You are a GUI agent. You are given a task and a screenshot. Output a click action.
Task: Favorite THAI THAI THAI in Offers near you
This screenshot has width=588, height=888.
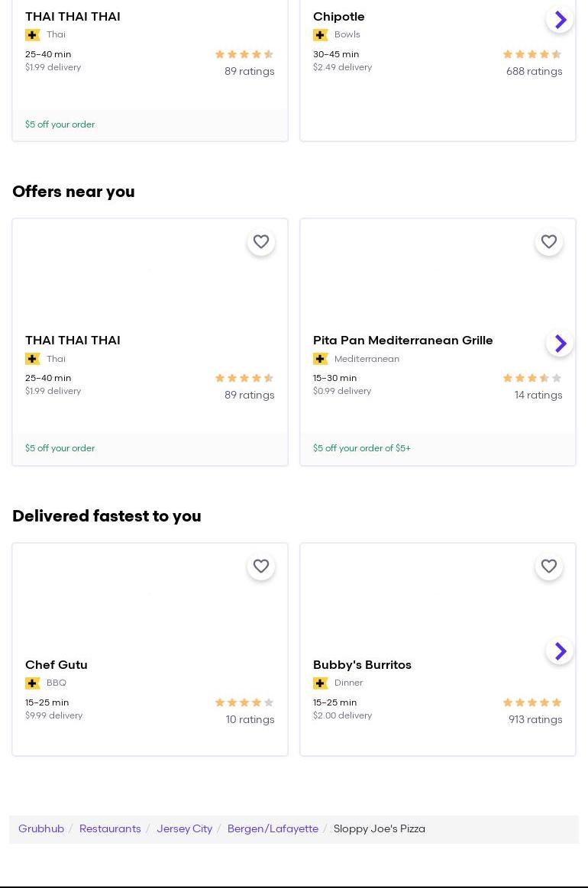coord(261,242)
